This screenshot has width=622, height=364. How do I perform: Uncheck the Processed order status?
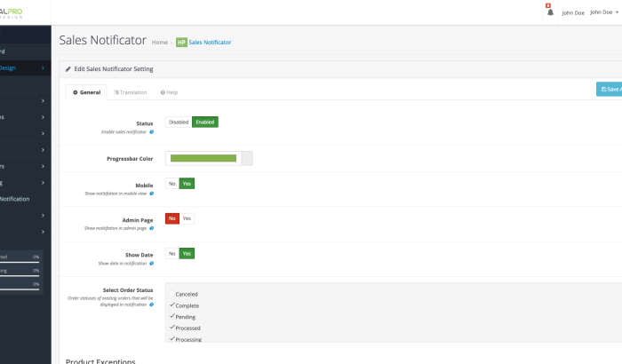click(172, 327)
